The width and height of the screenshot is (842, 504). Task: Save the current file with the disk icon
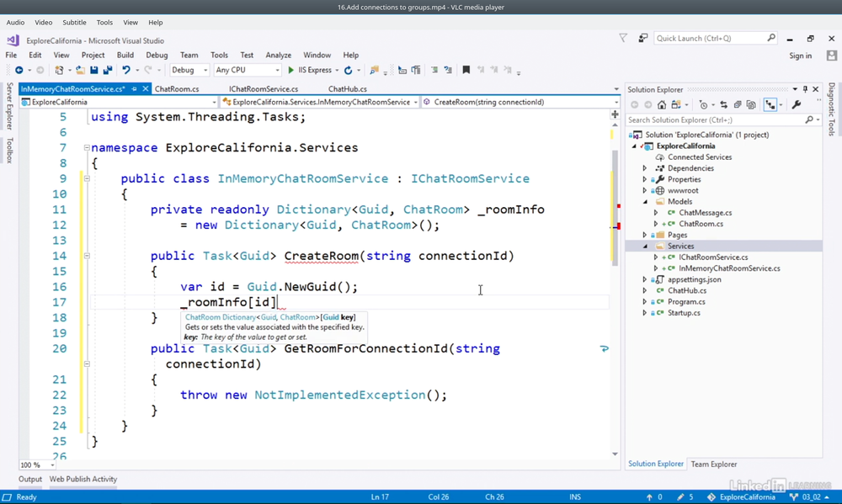[94, 70]
